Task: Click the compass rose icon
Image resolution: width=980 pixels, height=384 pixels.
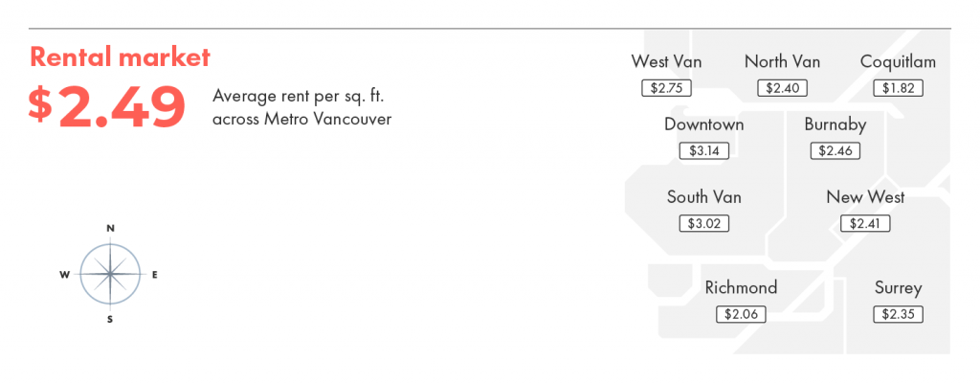Action: (x=110, y=274)
